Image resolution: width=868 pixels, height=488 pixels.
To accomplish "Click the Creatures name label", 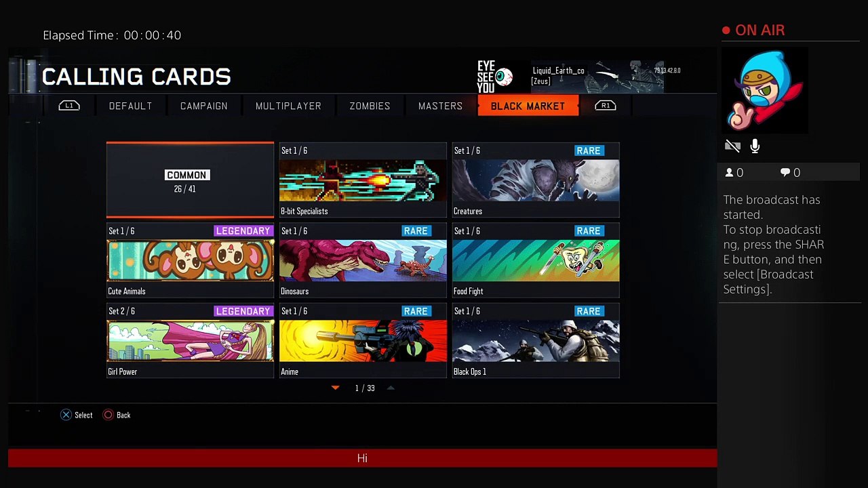I will [x=468, y=211].
